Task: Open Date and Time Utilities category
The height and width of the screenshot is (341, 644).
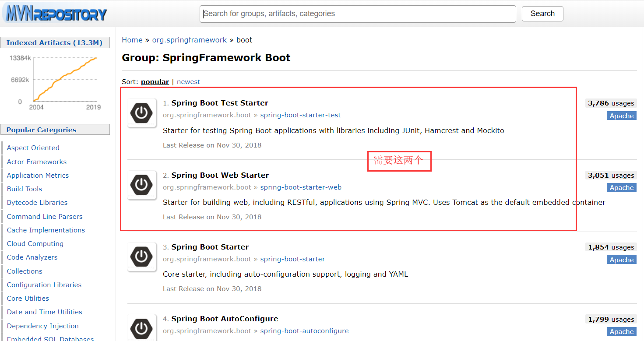Action: point(45,312)
